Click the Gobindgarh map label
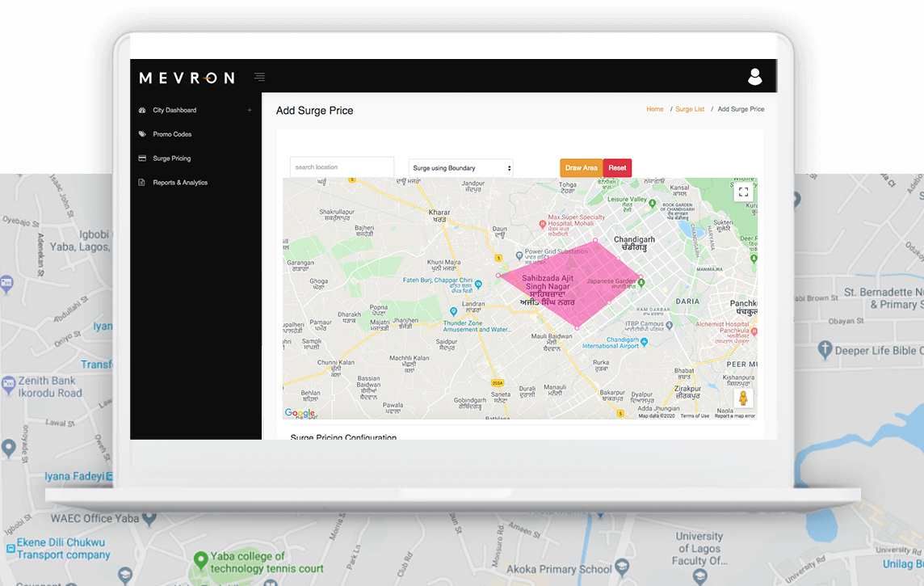The width and height of the screenshot is (924, 586). (470, 403)
